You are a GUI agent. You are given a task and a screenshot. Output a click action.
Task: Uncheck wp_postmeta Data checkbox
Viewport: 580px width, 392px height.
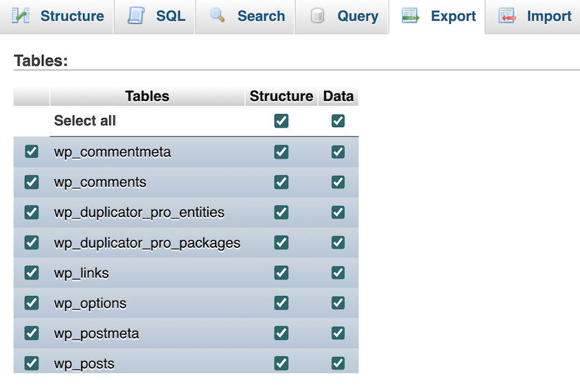click(338, 333)
